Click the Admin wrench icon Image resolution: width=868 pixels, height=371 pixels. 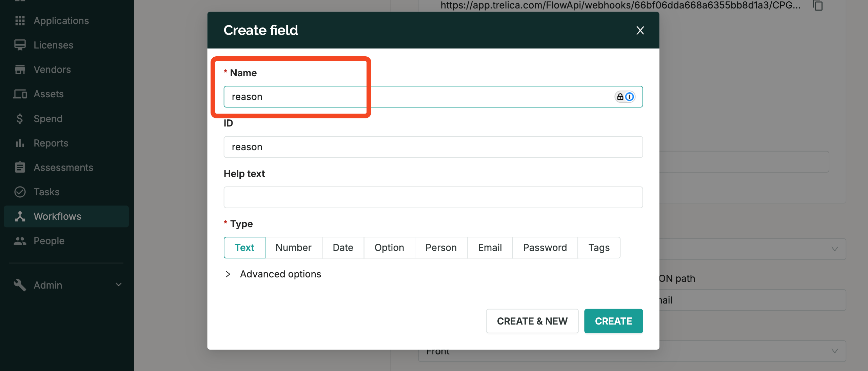(20, 285)
